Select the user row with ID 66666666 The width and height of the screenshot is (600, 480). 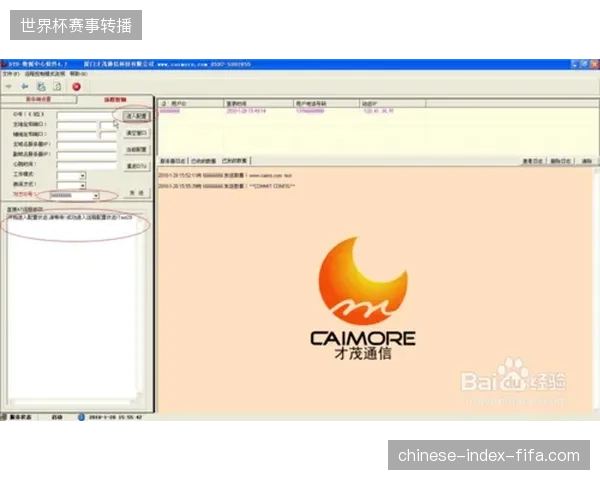pyautogui.click(x=276, y=111)
